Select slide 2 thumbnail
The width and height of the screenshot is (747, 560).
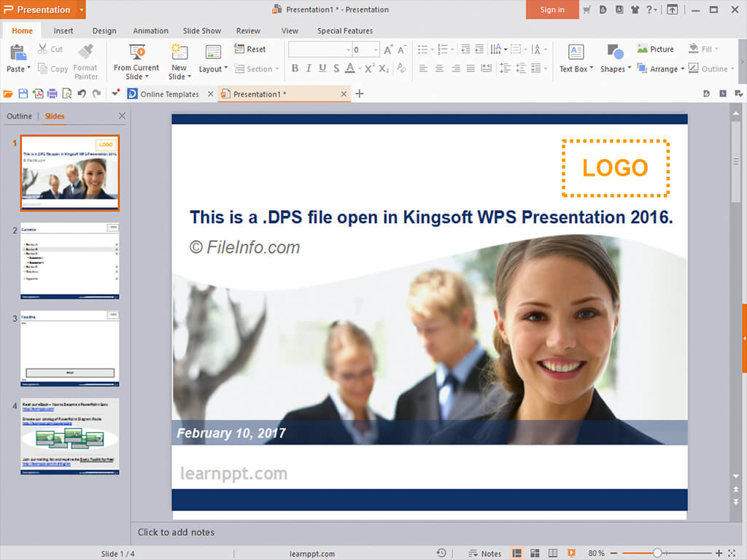(x=69, y=261)
